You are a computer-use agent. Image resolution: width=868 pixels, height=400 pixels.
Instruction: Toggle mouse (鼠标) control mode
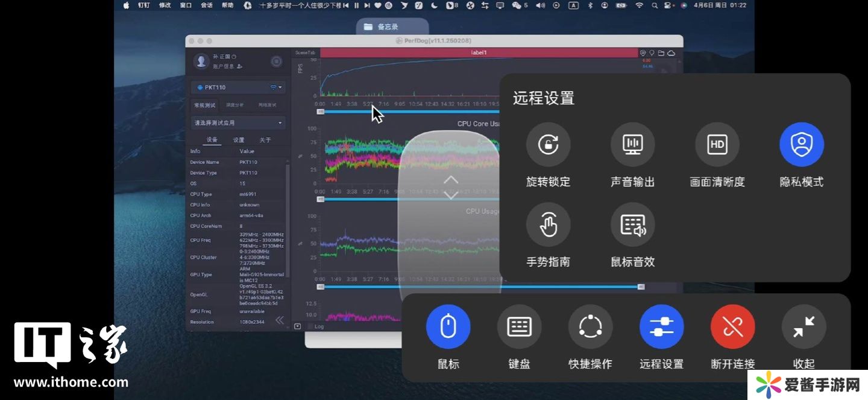(x=448, y=327)
